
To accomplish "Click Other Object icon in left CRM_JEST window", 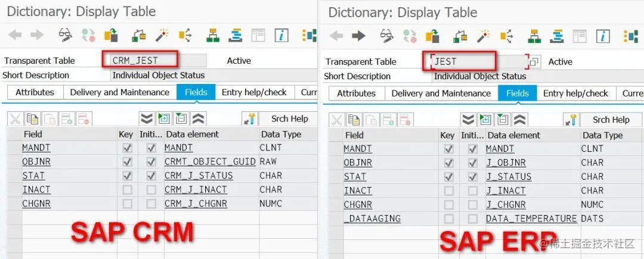I will (112, 35).
